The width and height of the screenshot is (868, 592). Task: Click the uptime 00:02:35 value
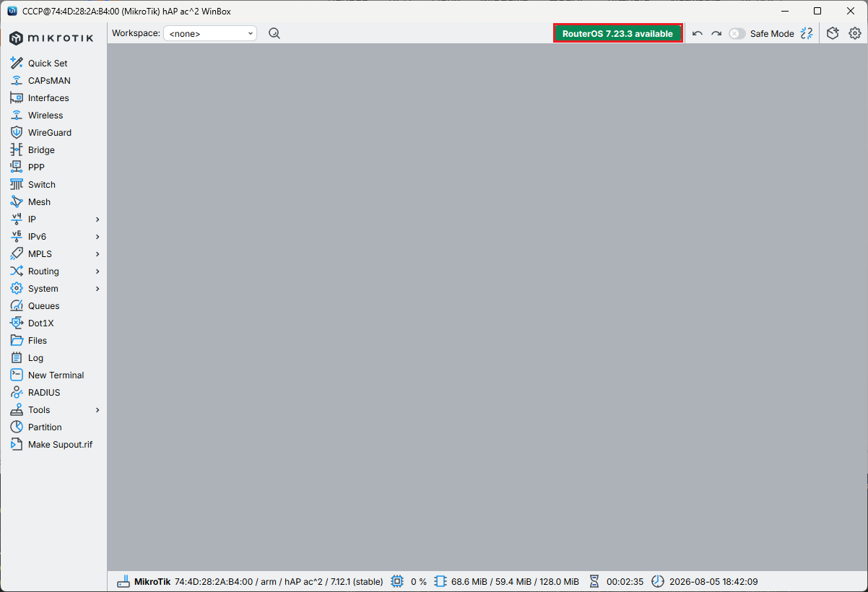625,582
